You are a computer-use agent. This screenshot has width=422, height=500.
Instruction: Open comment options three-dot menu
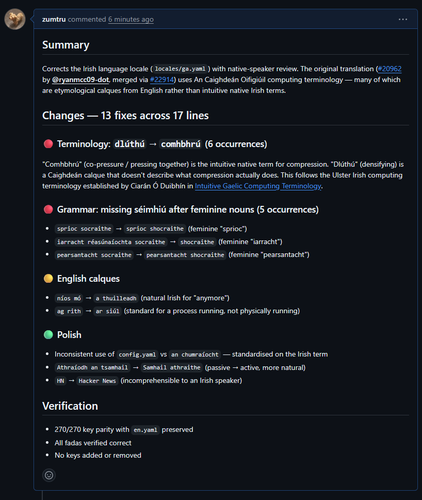pyautogui.click(x=403, y=19)
